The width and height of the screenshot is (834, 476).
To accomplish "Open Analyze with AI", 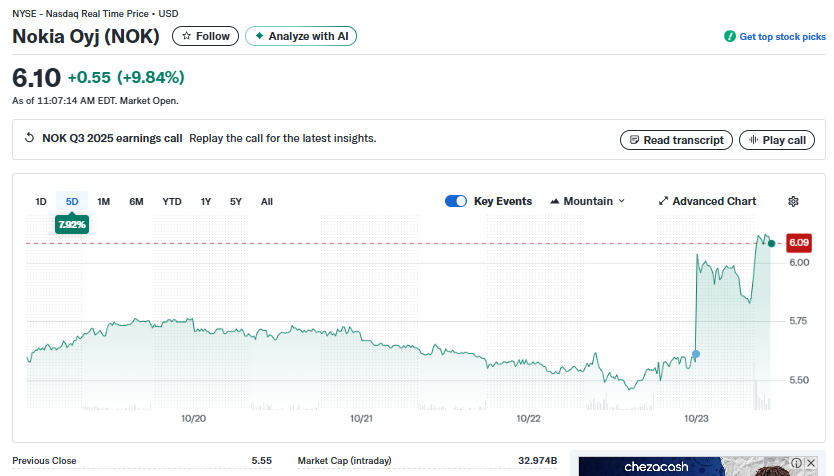I will coord(300,36).
